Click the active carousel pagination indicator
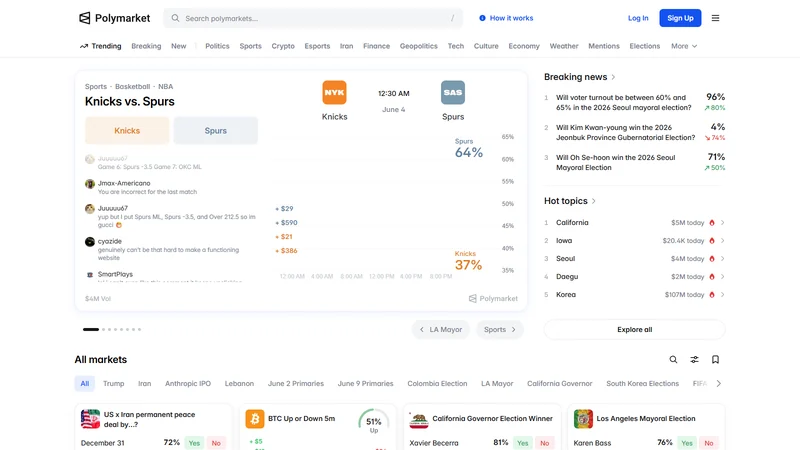 [x=91, y=330]
